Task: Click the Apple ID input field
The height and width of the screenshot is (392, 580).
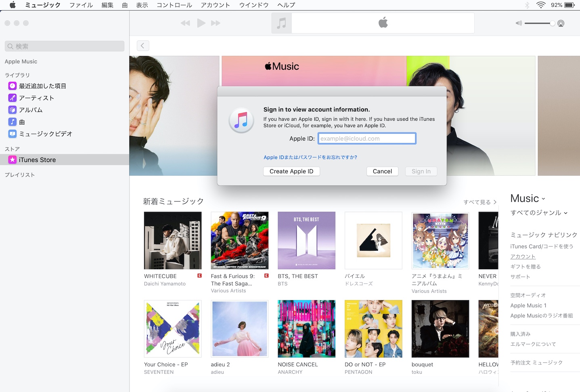Action: tap(367, 138)
